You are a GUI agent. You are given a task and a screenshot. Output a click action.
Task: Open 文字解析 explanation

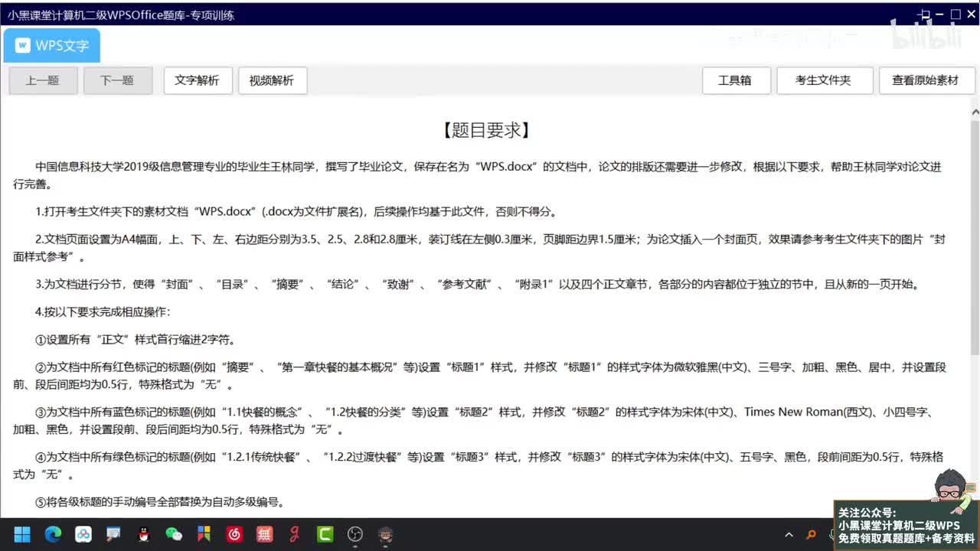pyautogui.click(x=198, y=80)
